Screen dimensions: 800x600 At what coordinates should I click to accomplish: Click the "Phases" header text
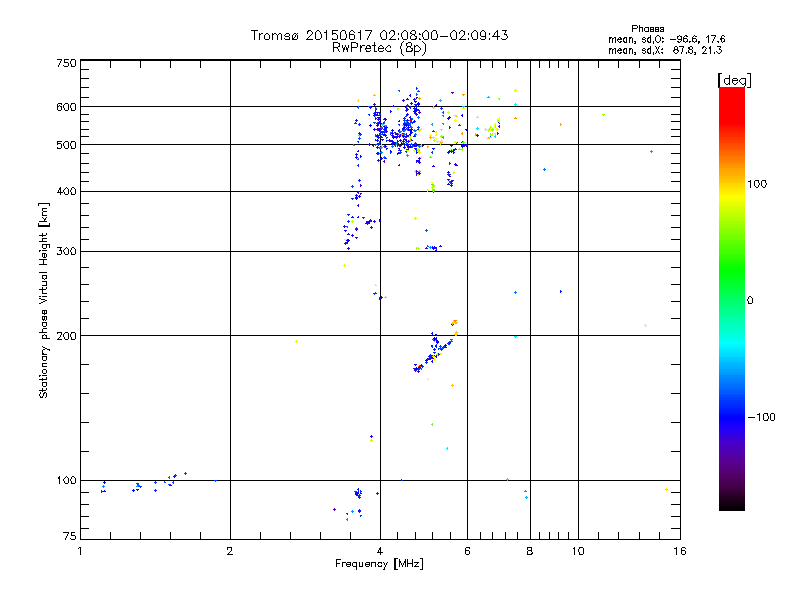click(x=647, y=29)
